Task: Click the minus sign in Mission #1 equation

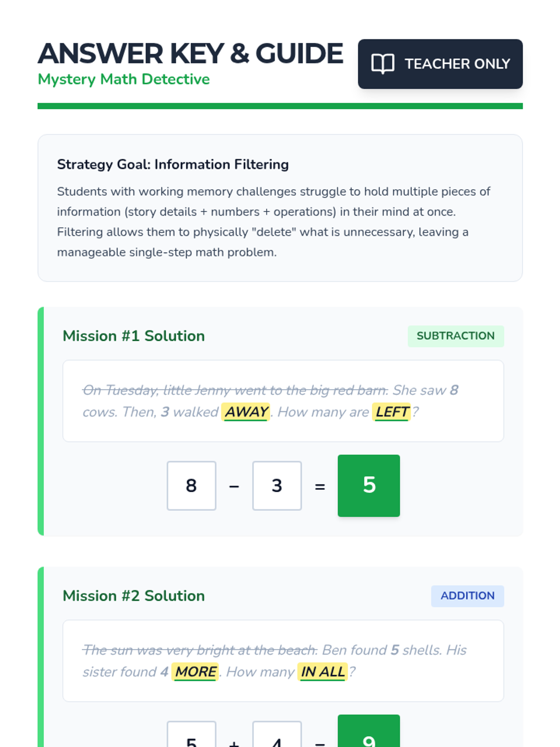Action: (234, 486)
